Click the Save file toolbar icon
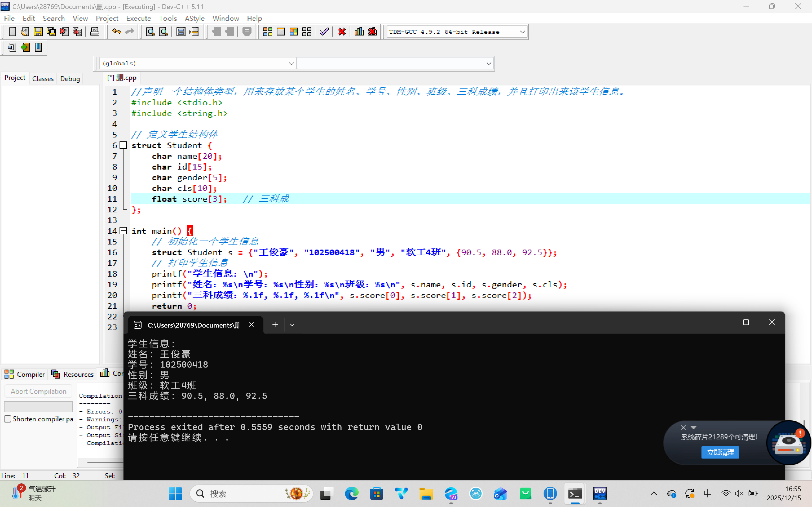 click(x=38, y=32)
